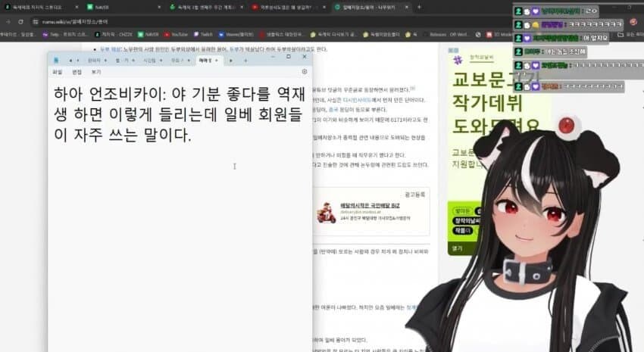
Task: Click the browser profile avatar
Action: click(633, 22)
